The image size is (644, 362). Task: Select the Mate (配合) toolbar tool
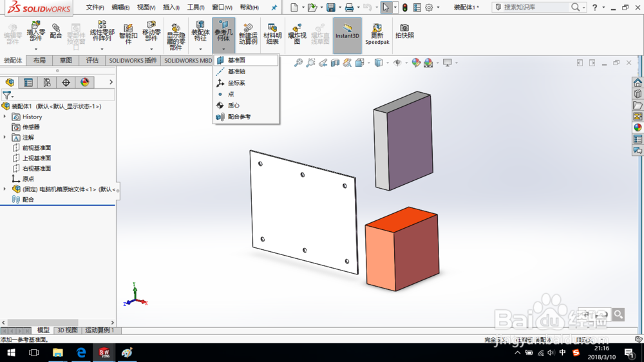(56, 31)
